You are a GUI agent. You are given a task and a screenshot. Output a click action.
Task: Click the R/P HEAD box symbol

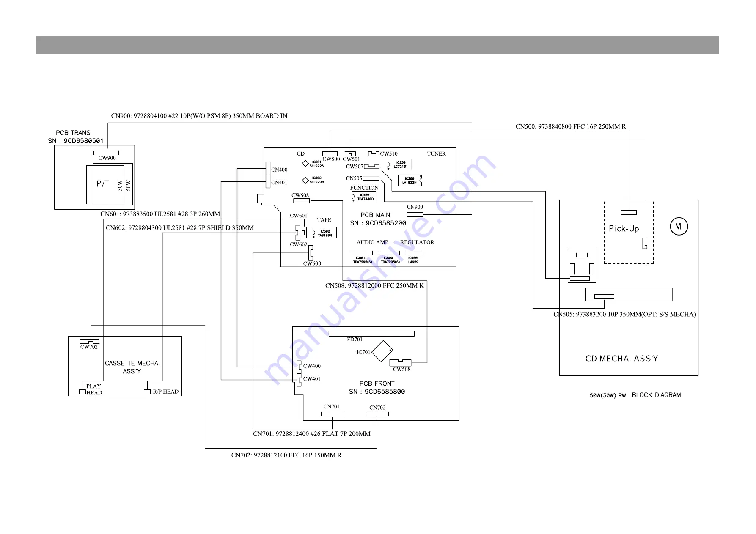(x=147, y=392)
